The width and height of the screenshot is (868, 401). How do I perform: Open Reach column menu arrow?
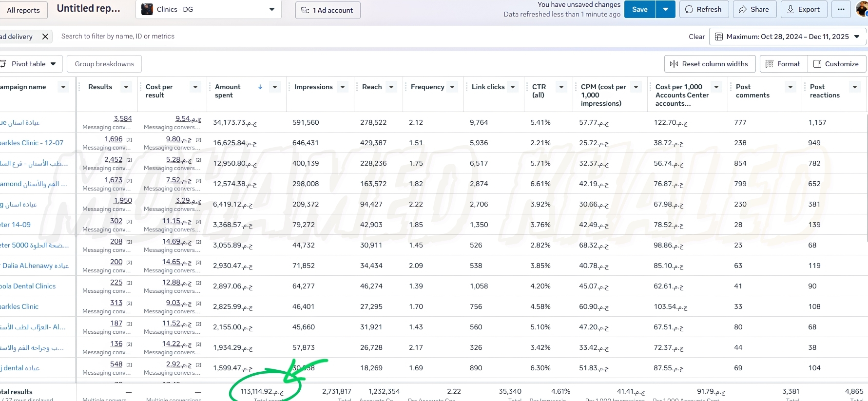tap(391, 87)
